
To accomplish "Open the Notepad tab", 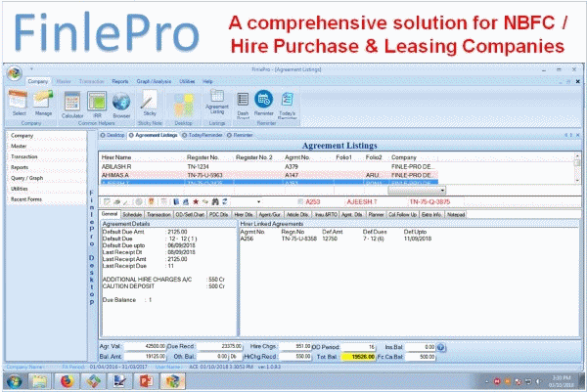I will 456,215.
